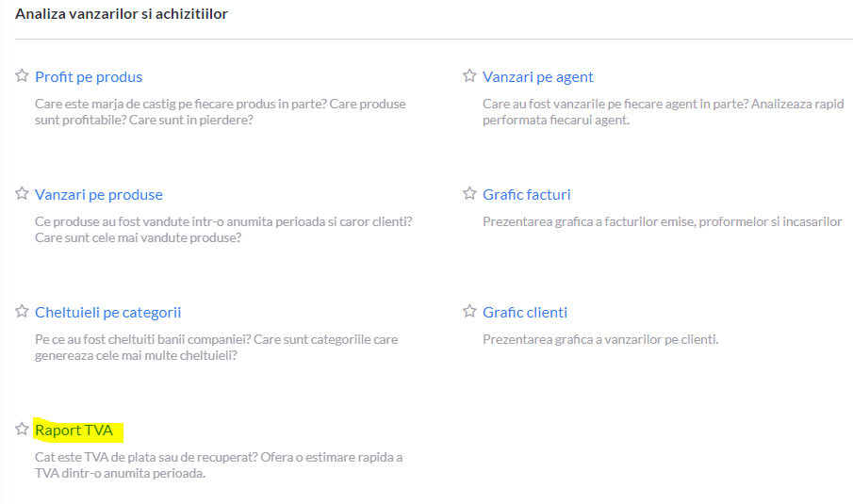Viewport: 853px width, 504px height.
Task: Click the star beside Grafic facturi
Action: 469,193
